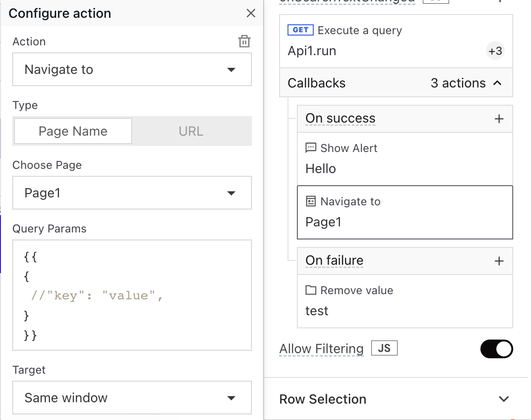
Task: Click the +3 badge next to Api1.run
Action: pyautogui.click(x=495, y=51)
